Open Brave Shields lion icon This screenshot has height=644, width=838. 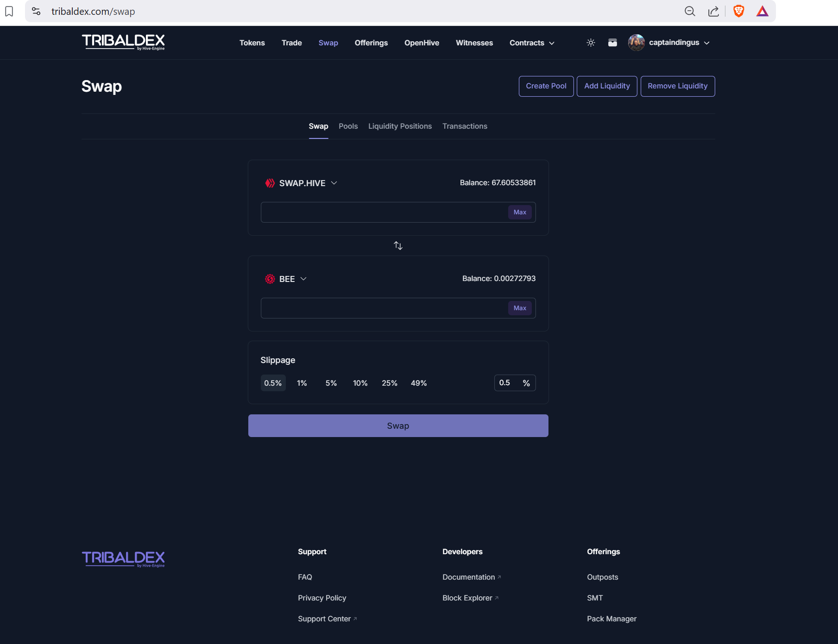(739, 12)
